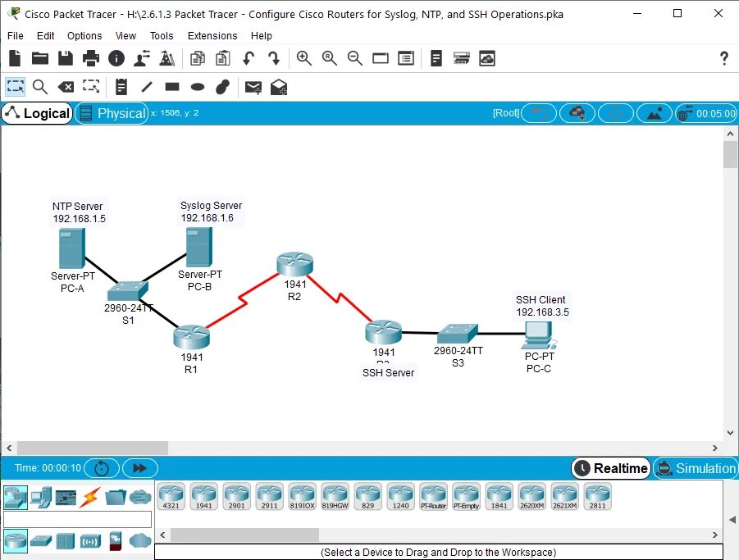This screenshot has width=739, height=560.
Task: Slide the workspace horizontal scrollbar thumb
Action: click(x=93, y=448)
